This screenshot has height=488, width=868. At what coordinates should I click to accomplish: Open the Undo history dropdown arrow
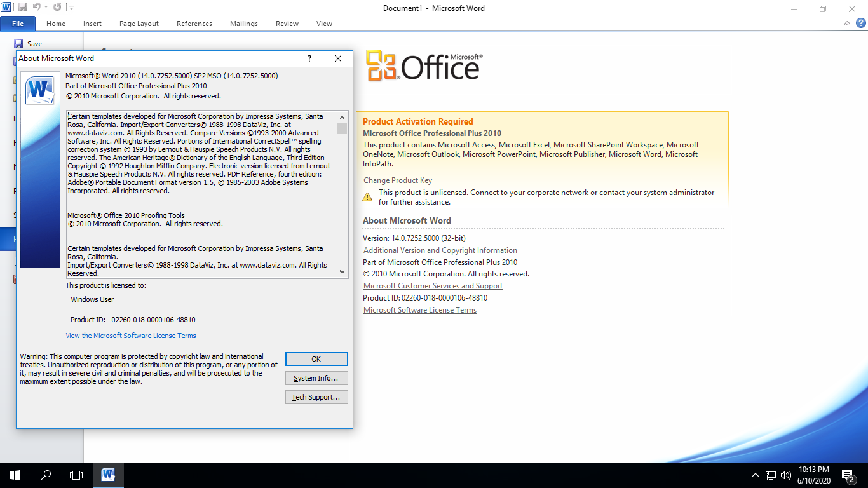point(46,8)
